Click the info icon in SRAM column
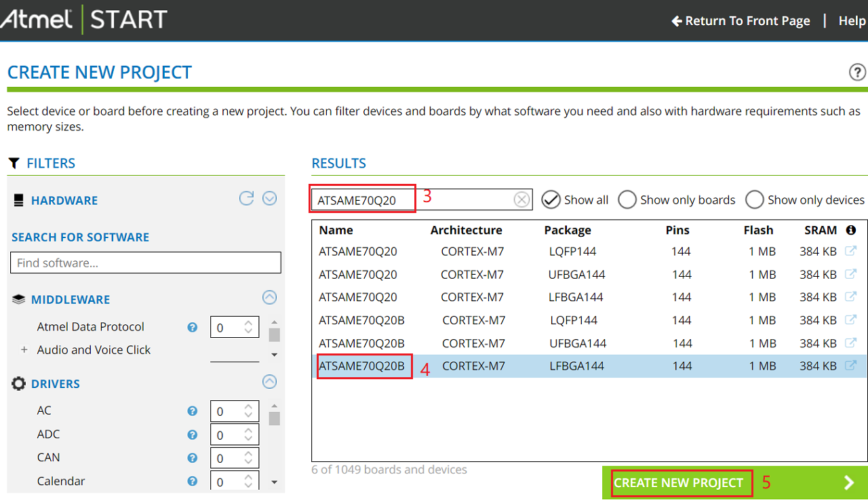The height and width of the screenshot is (500, 868). 851,230
